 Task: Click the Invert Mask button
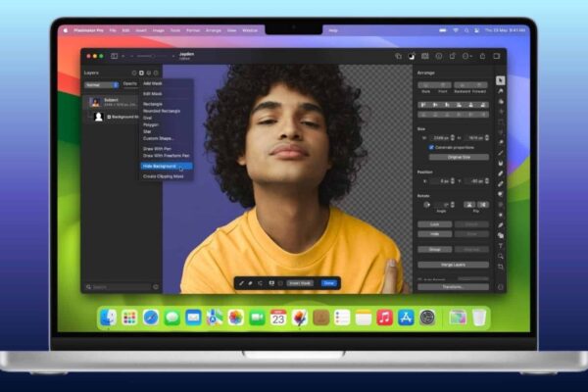pyautogui.click(x=300, y=283)
